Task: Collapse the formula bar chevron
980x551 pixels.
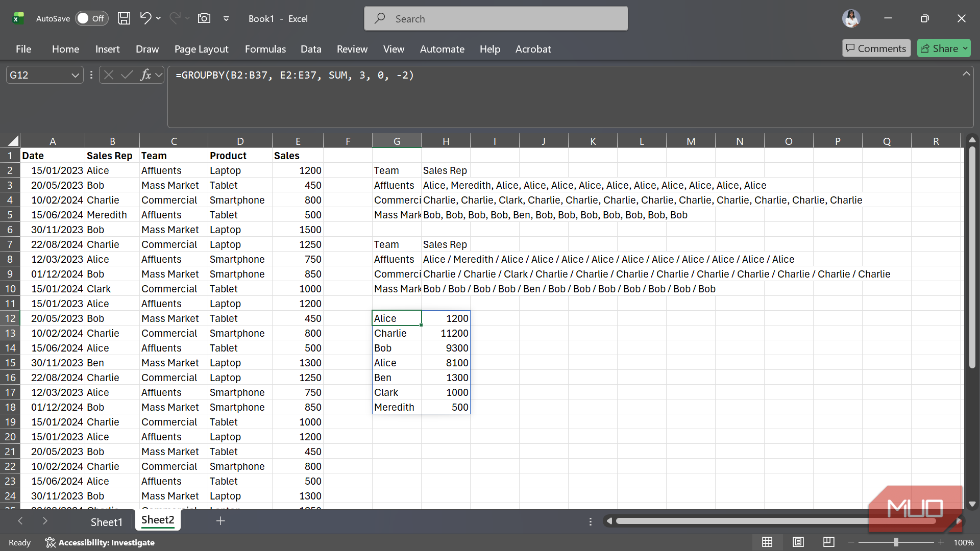Action: 966,74
